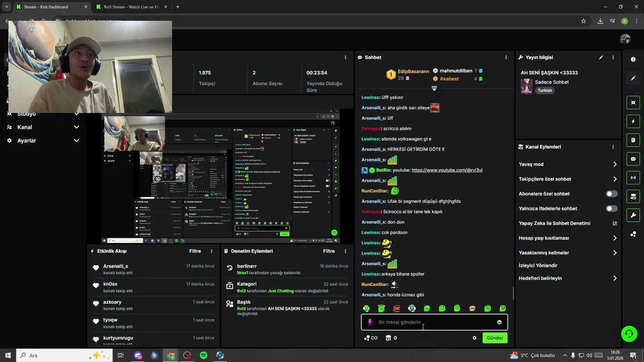The image size is (644, 362).
Task: Open the taskbar weather widget
Action: pyautogui.click(x=532, y=355)
